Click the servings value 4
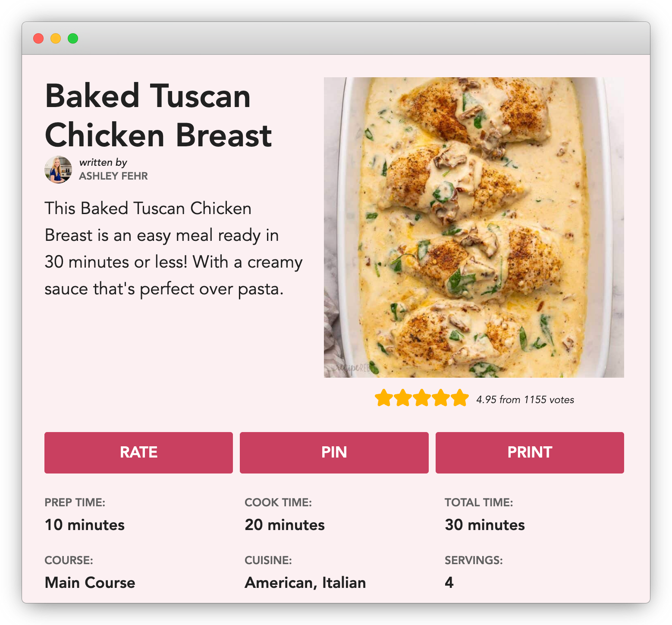 (x=449, y=583)
